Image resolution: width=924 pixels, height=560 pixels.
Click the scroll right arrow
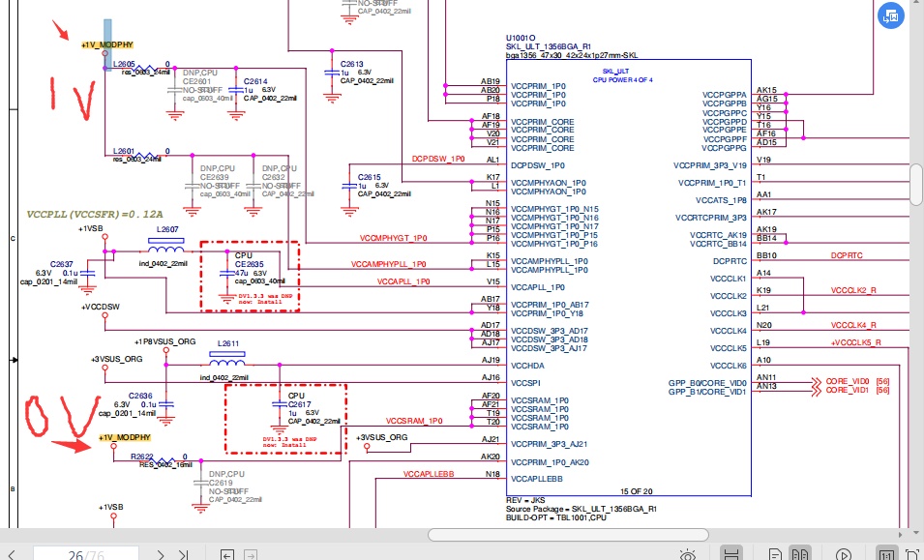coord(900,535)
